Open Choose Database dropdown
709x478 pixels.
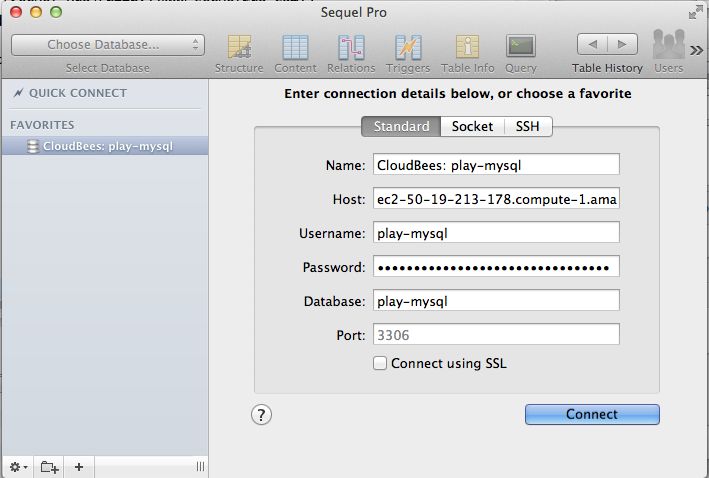[108, 45]
